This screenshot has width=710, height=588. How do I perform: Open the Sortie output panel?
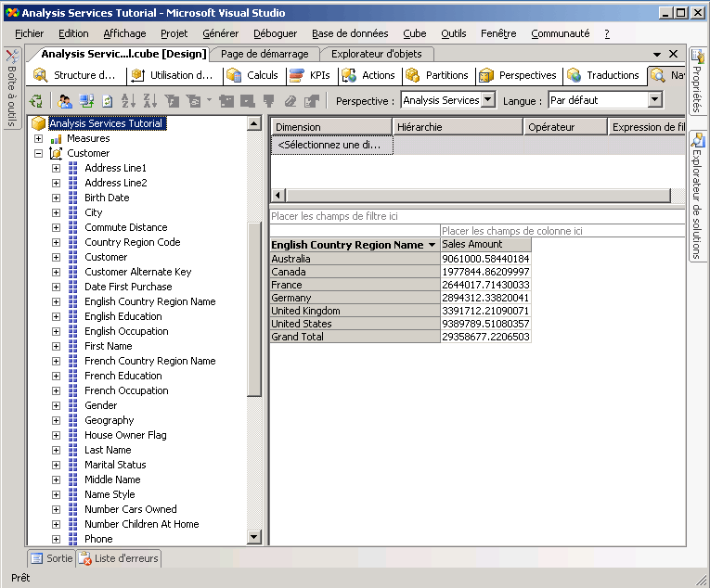pos(52,558)
